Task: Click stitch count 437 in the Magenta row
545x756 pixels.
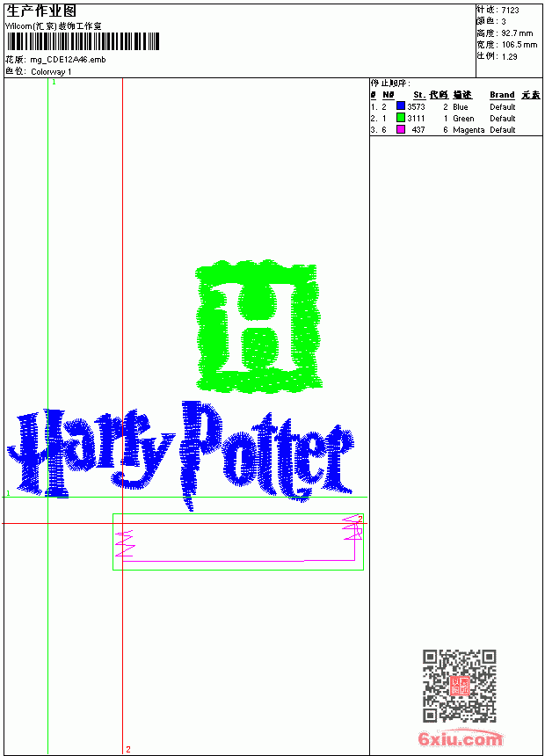Action: (418, 130)
